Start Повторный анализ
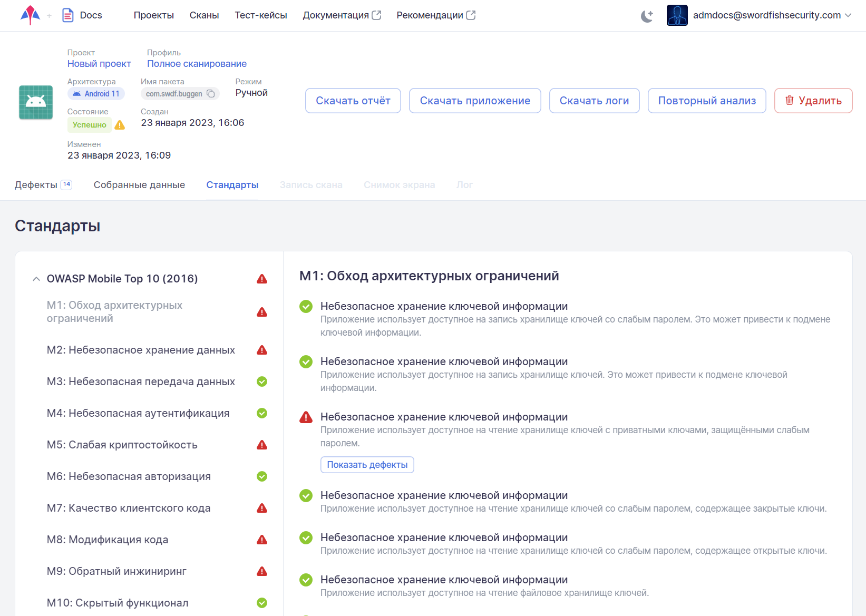 707,101
